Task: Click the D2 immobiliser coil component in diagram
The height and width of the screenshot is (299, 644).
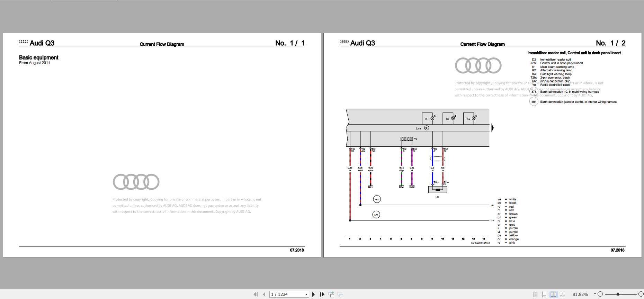Action: click(438, 189)
